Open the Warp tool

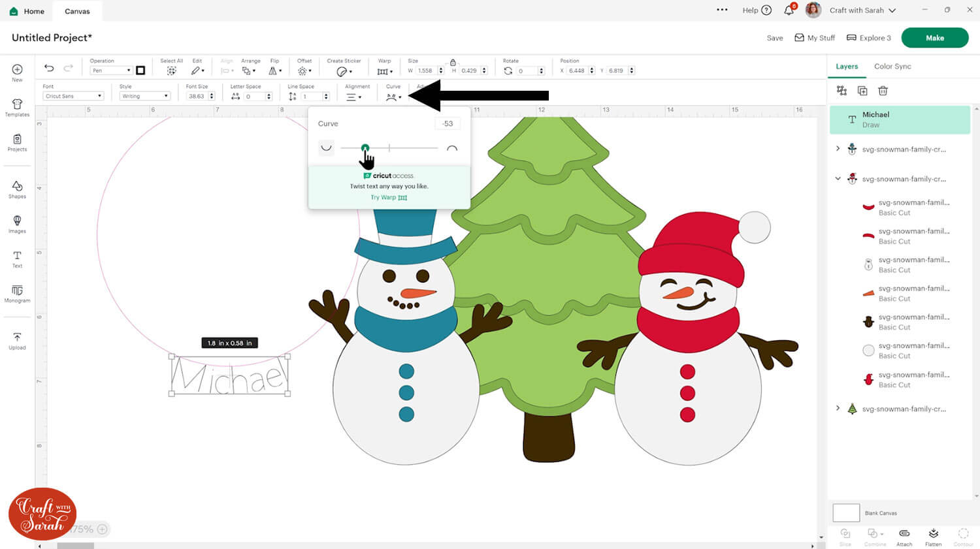pos(385,71)
